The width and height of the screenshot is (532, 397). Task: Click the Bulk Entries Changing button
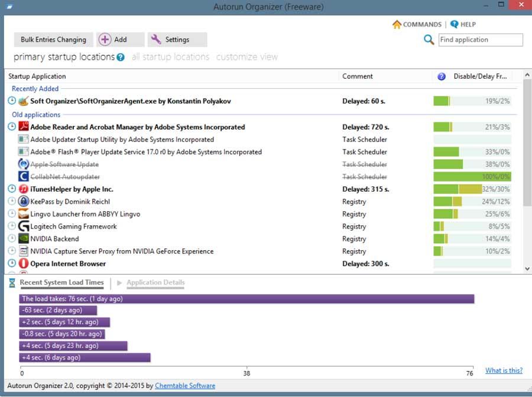click(53, 40)
